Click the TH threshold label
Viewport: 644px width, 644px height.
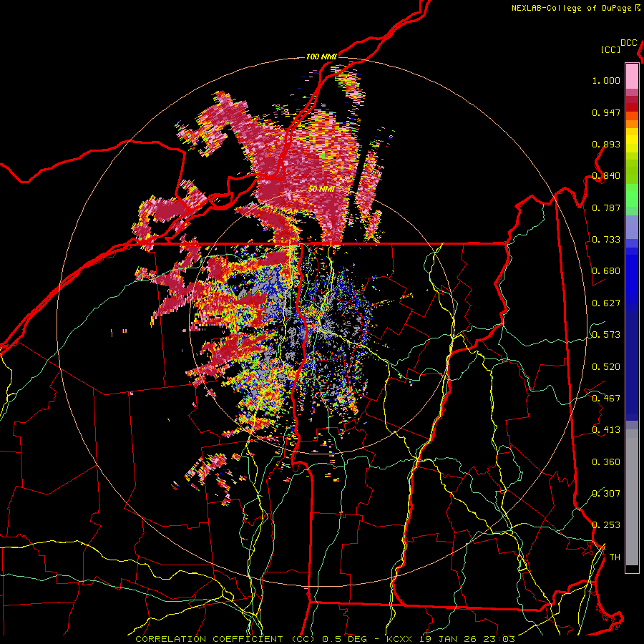(x=615, y=557)
